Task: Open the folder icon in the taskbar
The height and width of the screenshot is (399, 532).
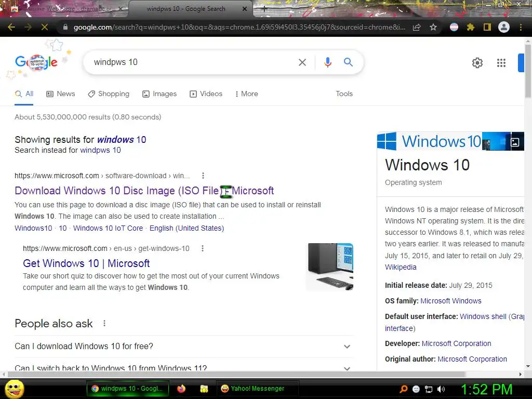Action: click(x=204, y=389)
